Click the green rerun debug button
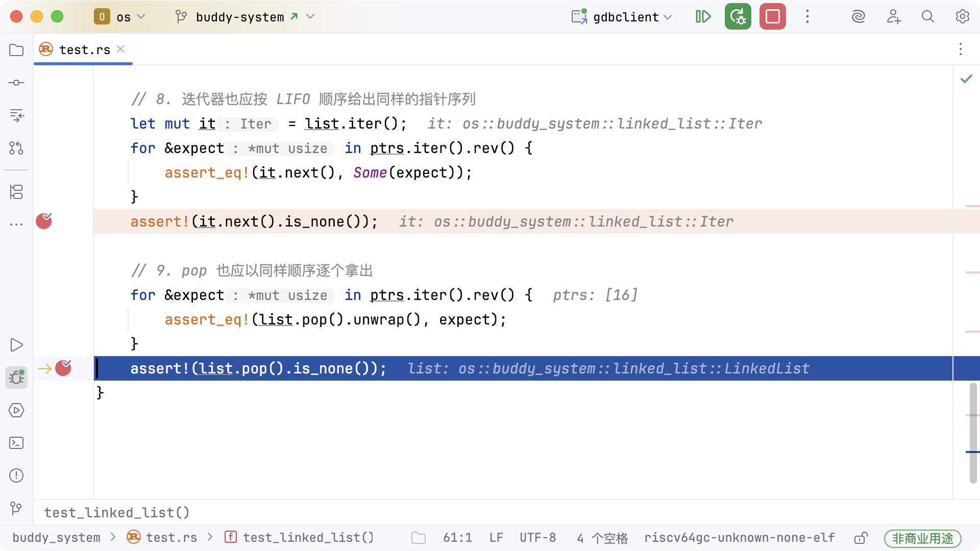Image resolution: width=980 pixels, height=551 pixels. [738, 17]
